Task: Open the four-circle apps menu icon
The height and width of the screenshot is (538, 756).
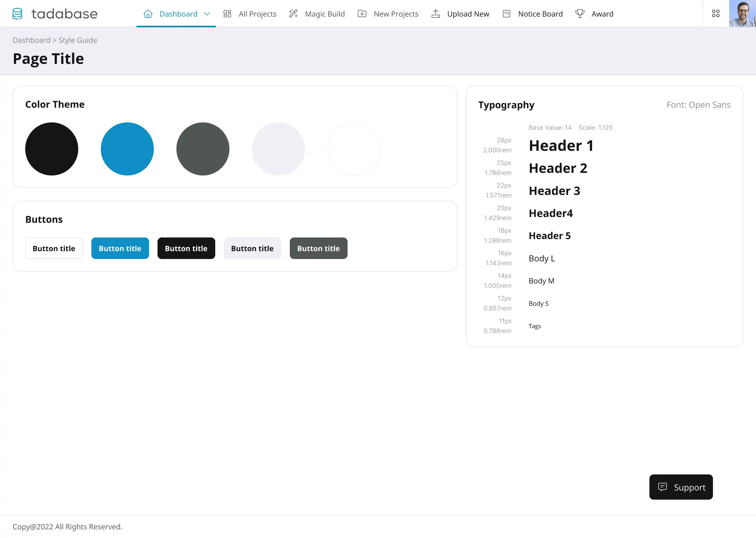Action: (x=716, y=14)
